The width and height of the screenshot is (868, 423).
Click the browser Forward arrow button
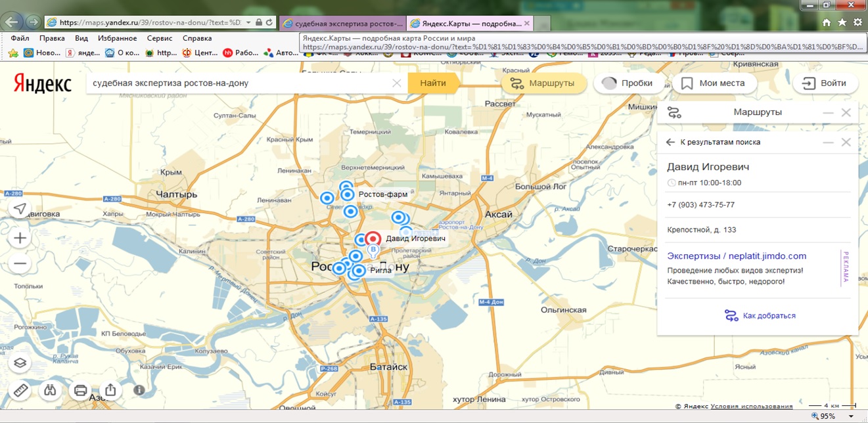(x=33, y=22)
